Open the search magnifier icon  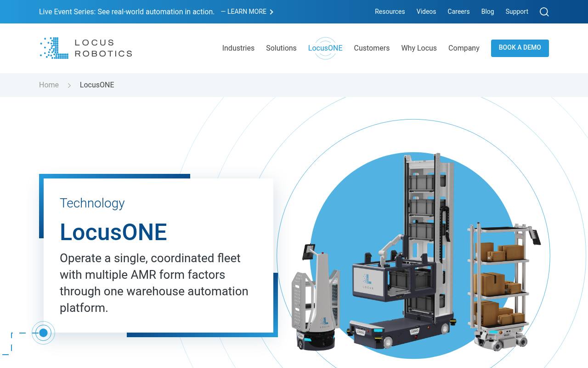click(544, 12)
